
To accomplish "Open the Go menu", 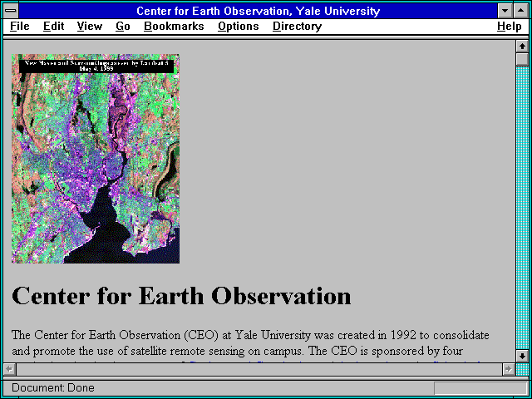I will (123, 27).
